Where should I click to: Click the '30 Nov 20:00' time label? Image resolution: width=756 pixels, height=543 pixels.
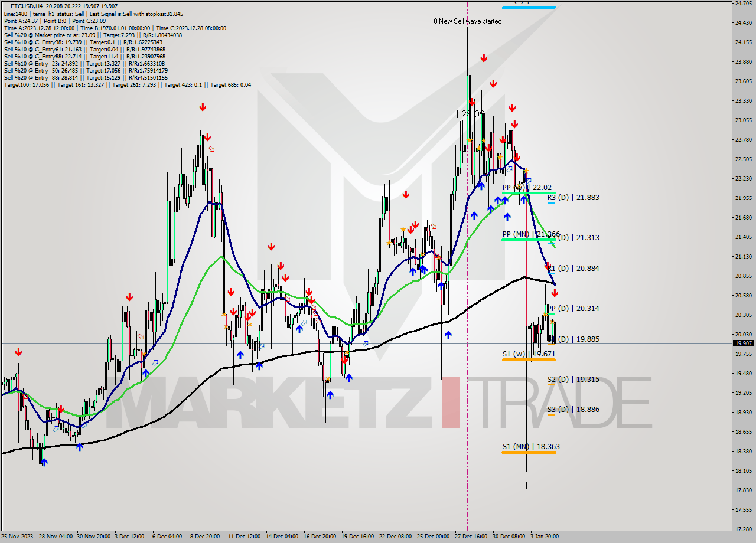(x=94, y=537)
